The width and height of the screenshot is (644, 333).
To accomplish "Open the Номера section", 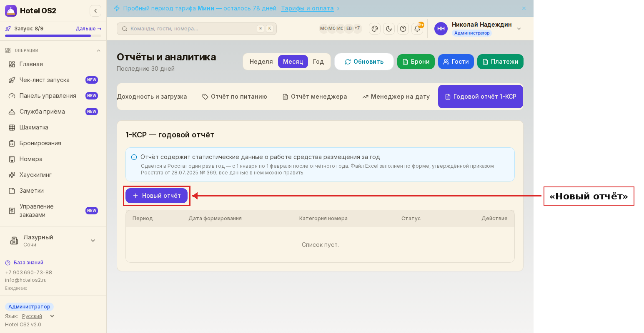I will [x=53, y=159].
